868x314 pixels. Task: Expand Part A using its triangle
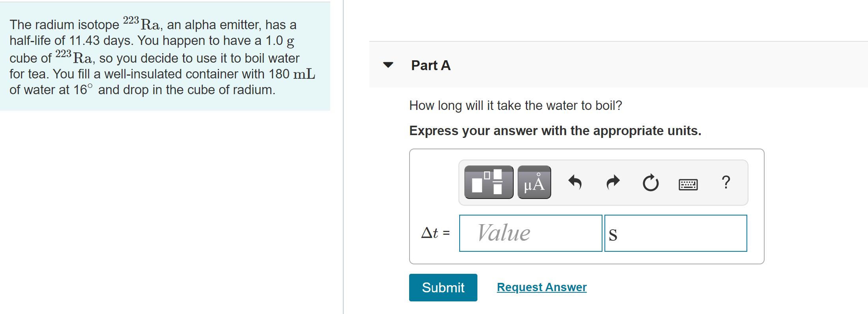(388, 65)
